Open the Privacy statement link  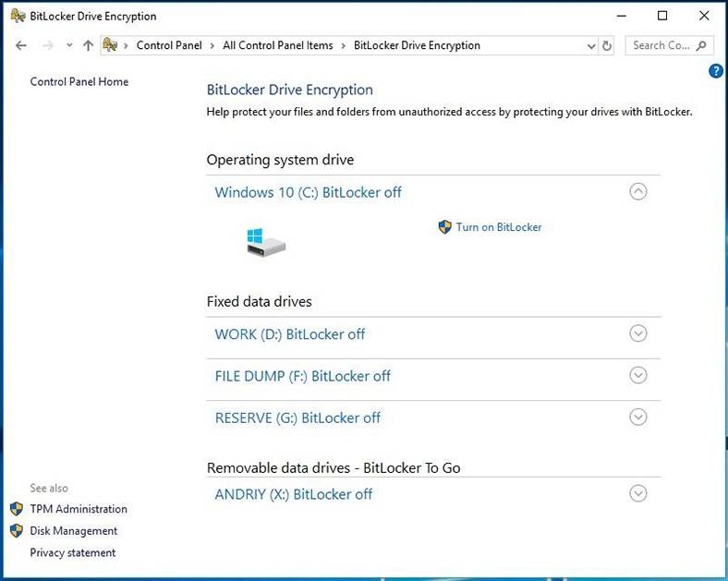(72, 552)
